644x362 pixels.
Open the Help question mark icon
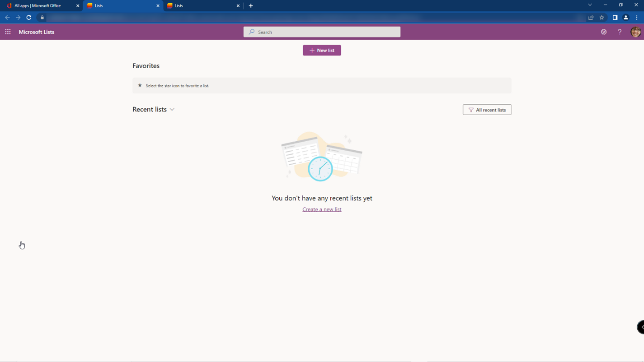coord(620,32)
